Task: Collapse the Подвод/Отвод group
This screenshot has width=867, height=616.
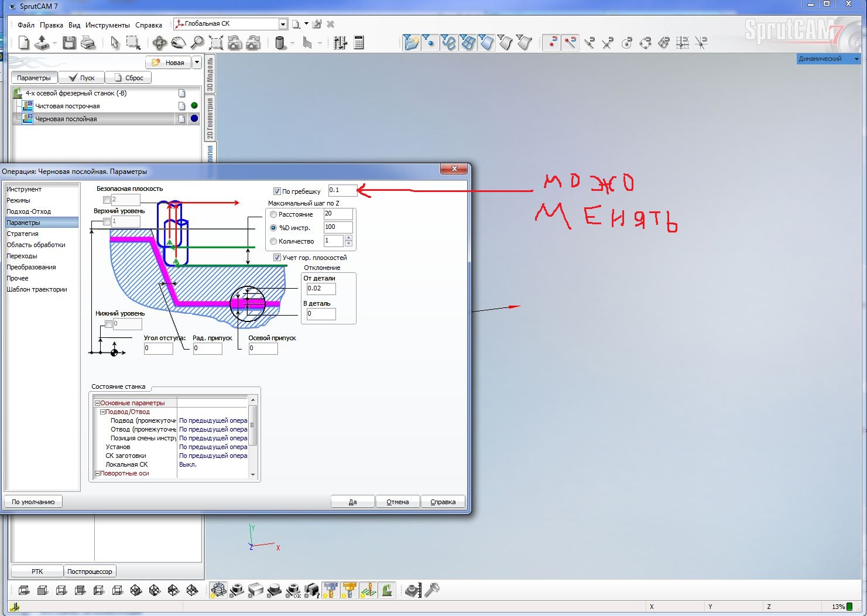Action: click(x=102, y=412)
